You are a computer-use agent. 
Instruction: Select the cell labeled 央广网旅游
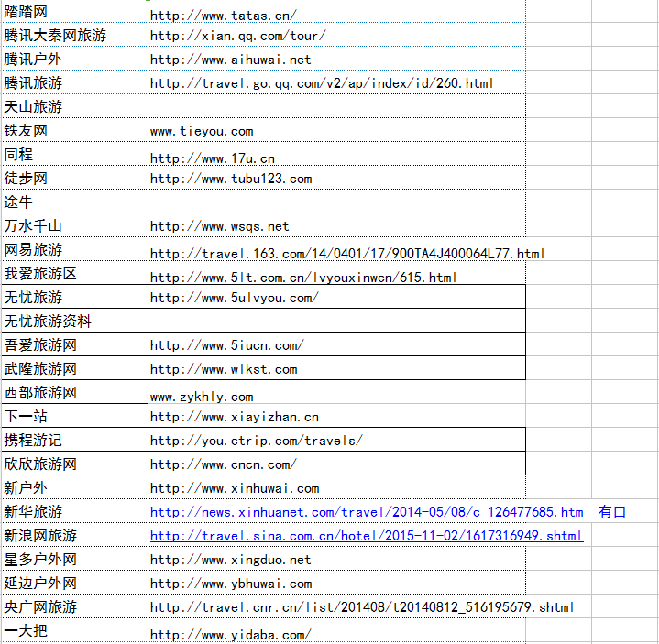point(75,606)
